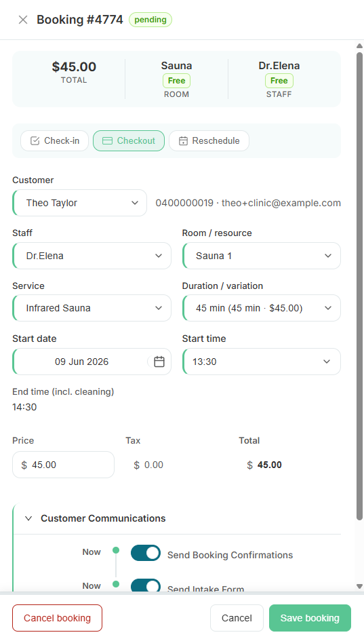
Task: Open the Duration / variation dropdown
Action: point(262,308)
